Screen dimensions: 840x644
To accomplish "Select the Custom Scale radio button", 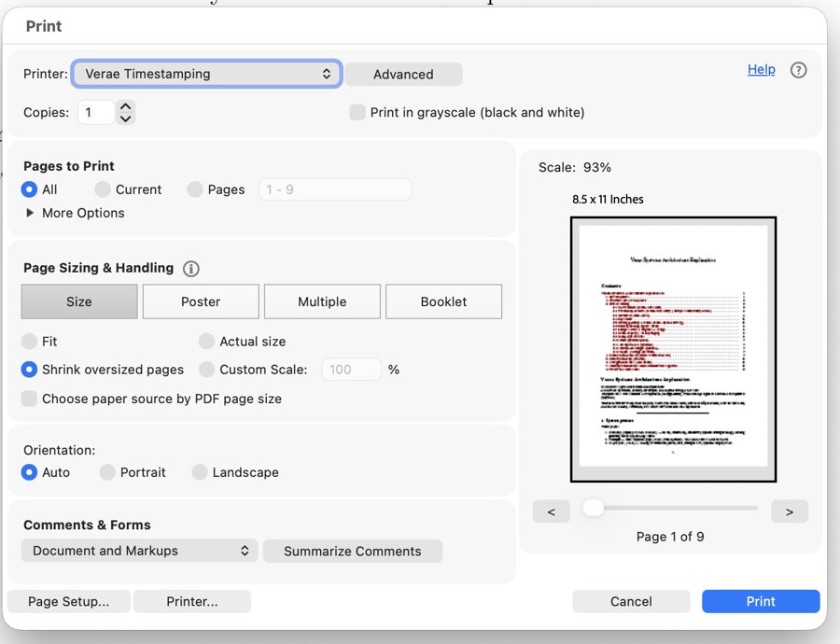I will point(206,370).
